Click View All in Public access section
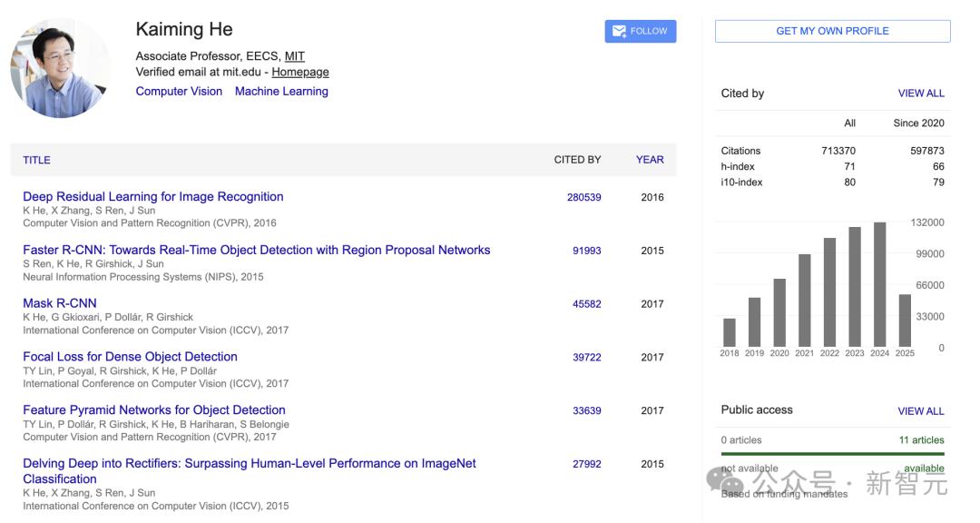This screenshot has height=523, width=980. click(x=921, y=411)
